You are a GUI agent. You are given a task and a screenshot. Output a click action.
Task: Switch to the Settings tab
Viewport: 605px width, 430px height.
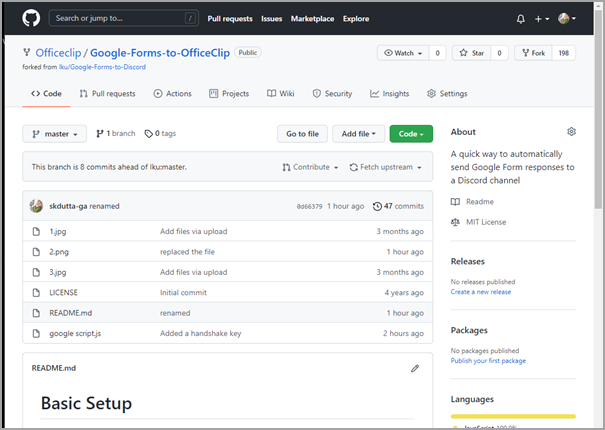(447, 93)
